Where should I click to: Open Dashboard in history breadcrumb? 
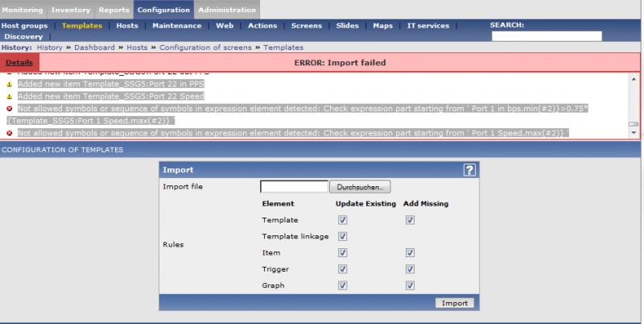pyautogui.click(x=94, y=48)
